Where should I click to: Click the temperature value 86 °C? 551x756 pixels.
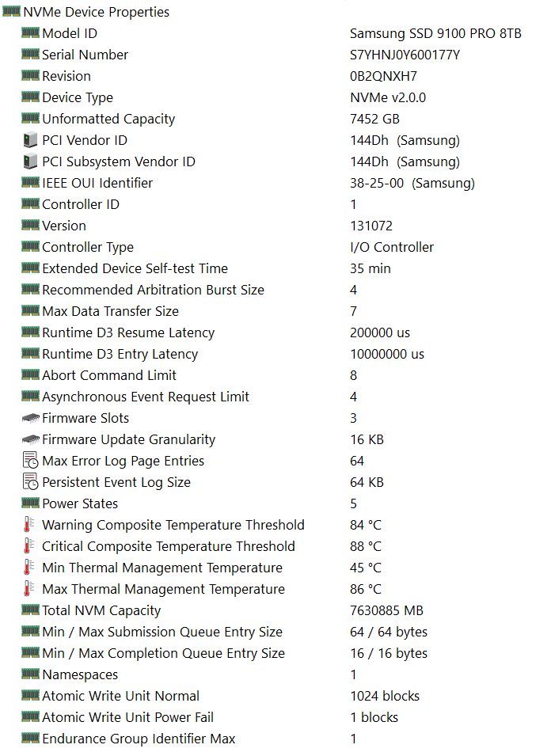click(366, 589)
